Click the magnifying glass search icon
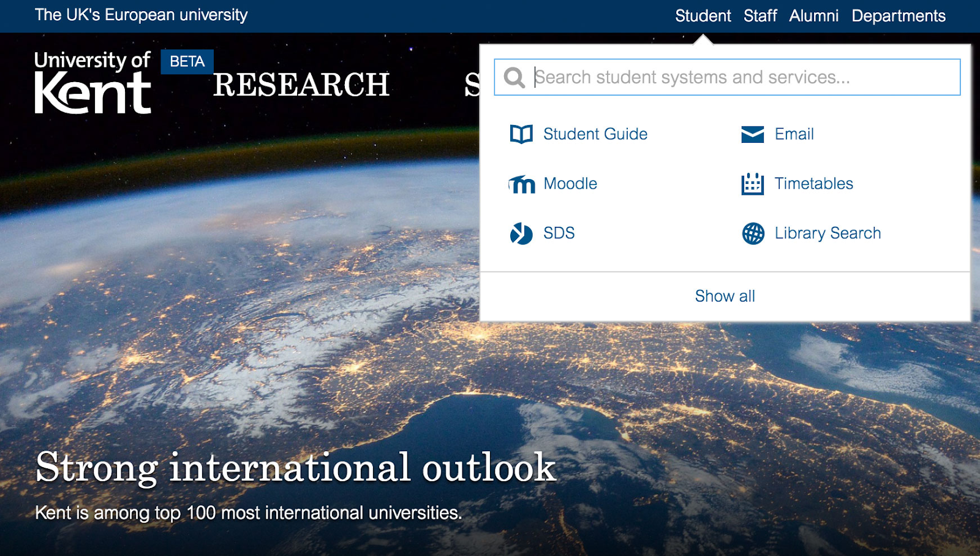The width and height of the screenshot is (980, 556). (514, 78)
